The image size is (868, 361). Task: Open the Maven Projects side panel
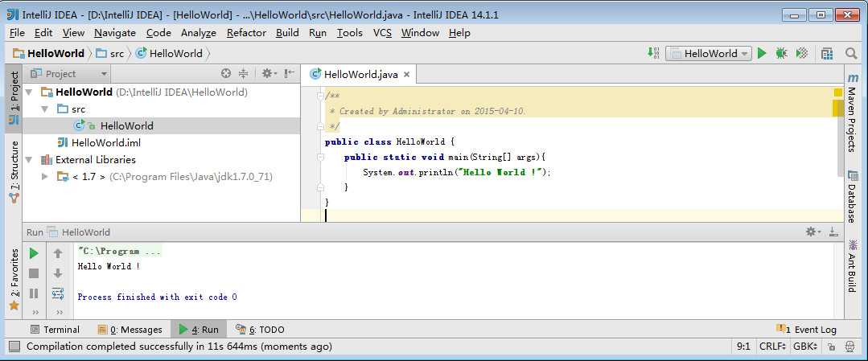853,113
